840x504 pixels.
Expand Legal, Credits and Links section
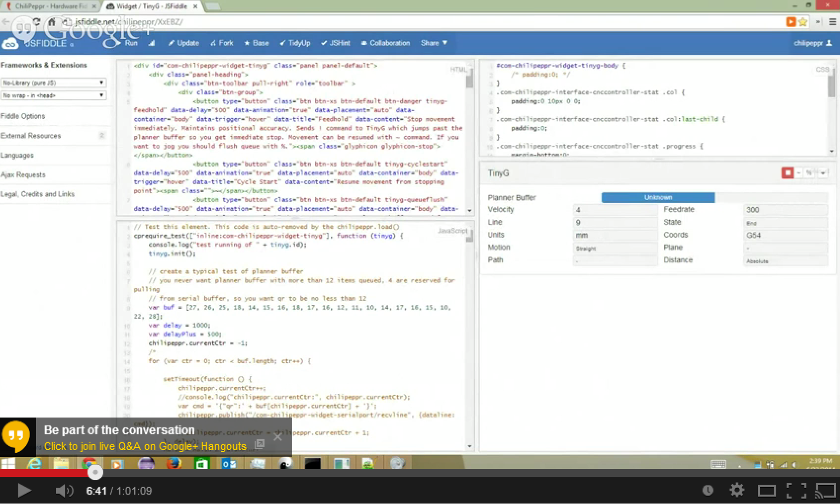[x=38, y=194]
